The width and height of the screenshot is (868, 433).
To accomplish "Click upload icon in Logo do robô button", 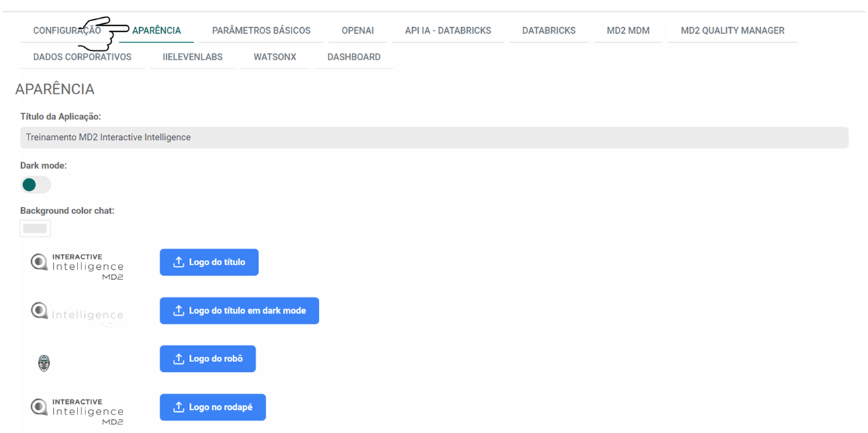I will [x=178, y=359].
